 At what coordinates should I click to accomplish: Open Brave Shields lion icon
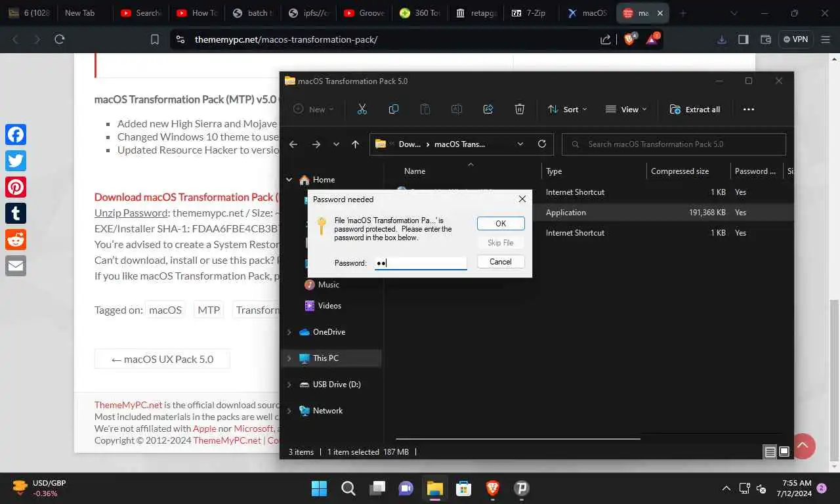629,39
